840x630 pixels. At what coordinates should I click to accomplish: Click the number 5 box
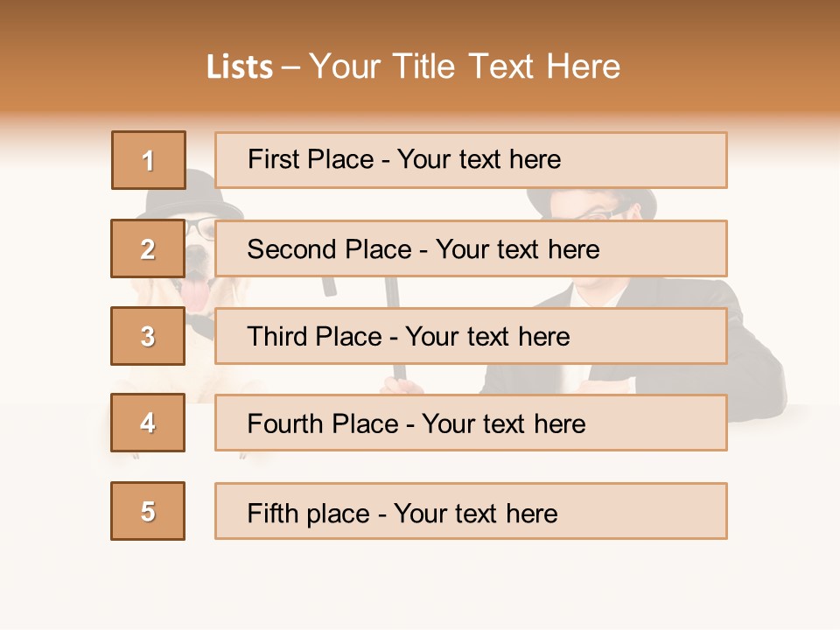click(x=148, y=511)
